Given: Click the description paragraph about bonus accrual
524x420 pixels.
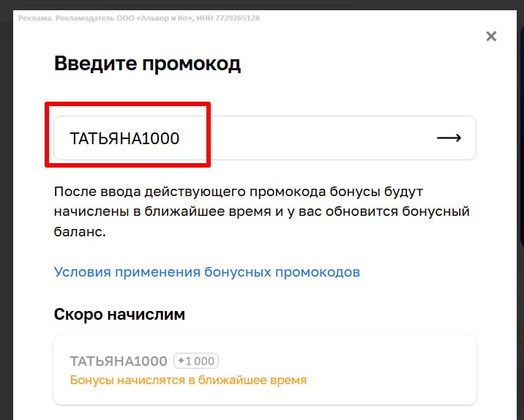Looking at the screenshot, I should [x=261, y=211].
